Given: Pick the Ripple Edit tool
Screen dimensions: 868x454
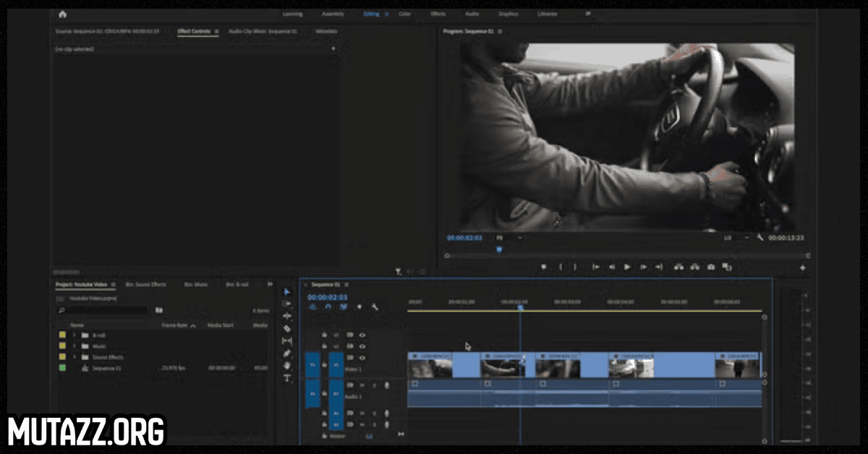Looking at the screenshot, I should click(287, 316).
